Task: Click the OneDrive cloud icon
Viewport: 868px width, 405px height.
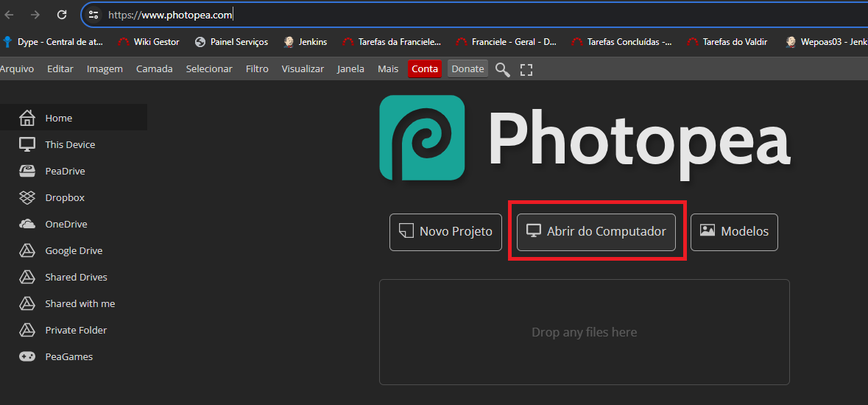Action: tap(27, 224)
